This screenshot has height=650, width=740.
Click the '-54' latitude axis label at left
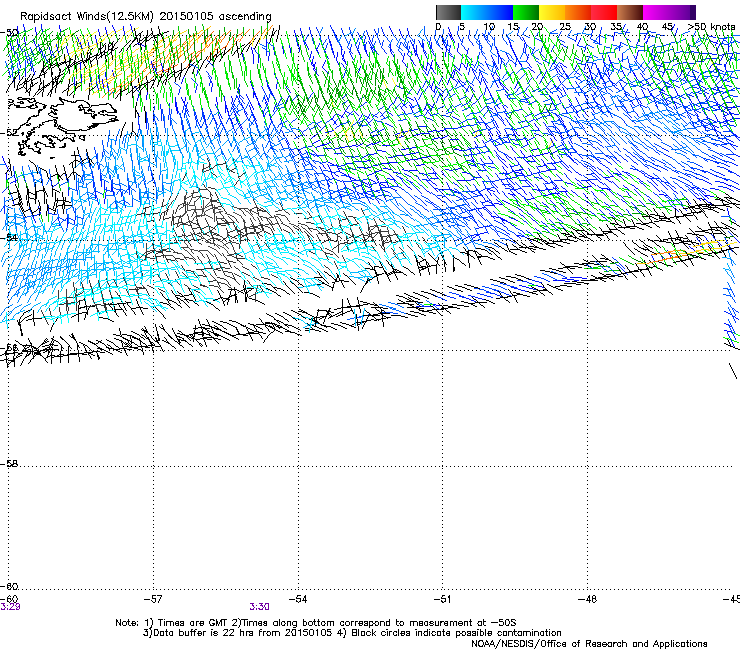pyautogui.click(x=9, y=237)
